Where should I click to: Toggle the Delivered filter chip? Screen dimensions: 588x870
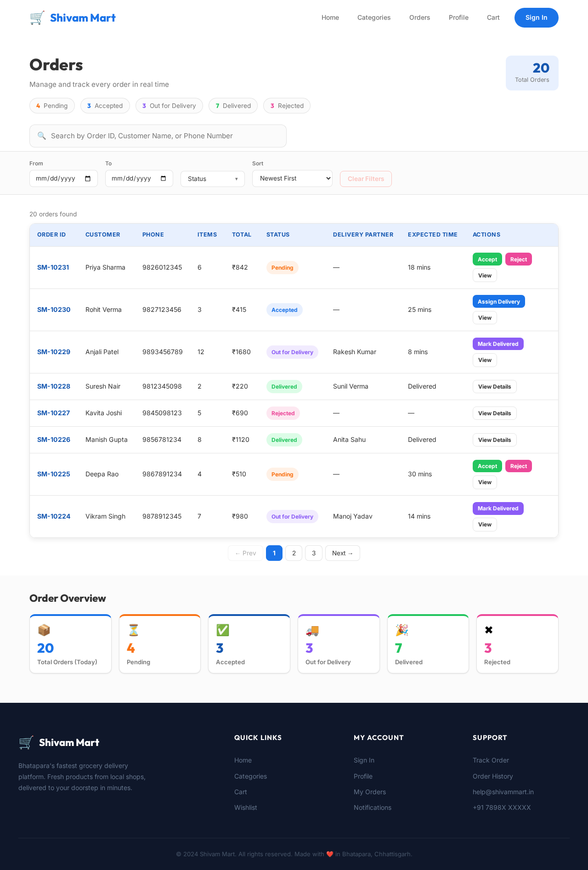tap(233, 106)
